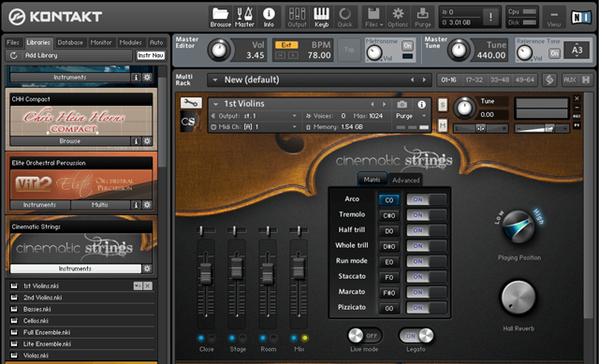Viewport: 599px width, 364px height.
Task: Select next multi with right arrow
Action: pos(424,80)
